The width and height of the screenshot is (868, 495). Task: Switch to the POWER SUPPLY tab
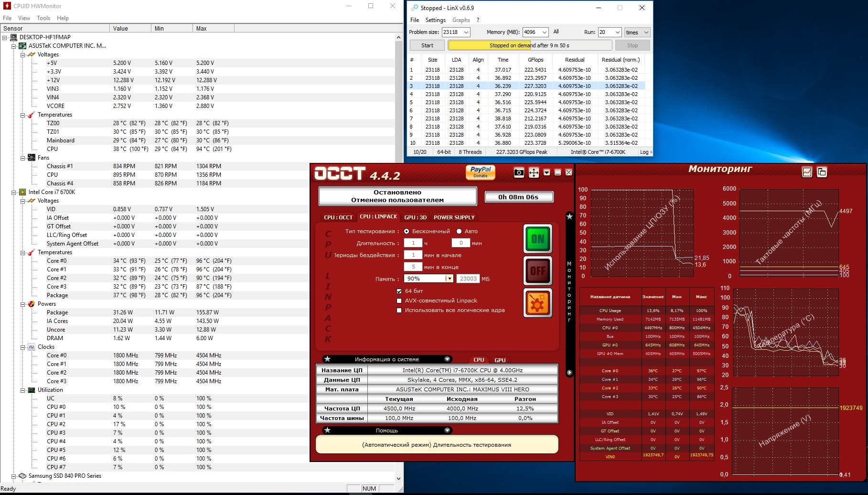[454, 217]
